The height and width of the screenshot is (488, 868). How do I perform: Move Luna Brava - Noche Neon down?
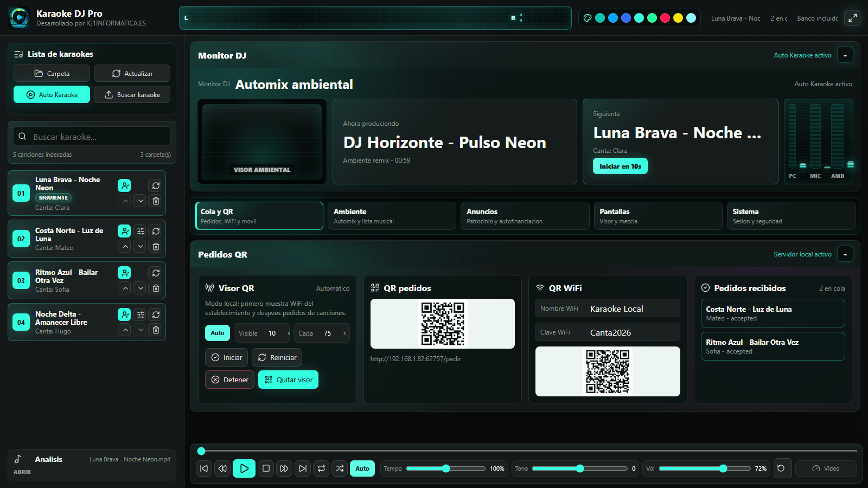tap(141, 201)
